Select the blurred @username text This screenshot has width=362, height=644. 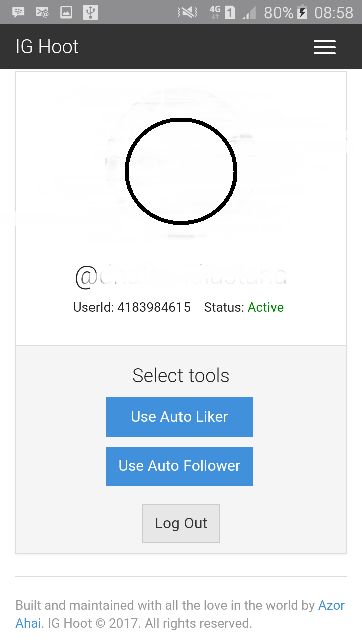pos(181,276)
